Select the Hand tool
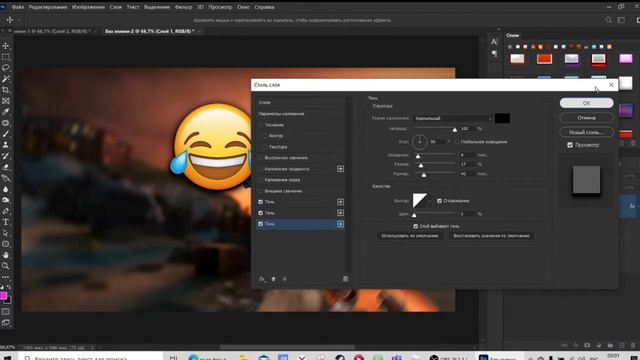The height and width of the screenshot is (360, 640). click(6, 255)
